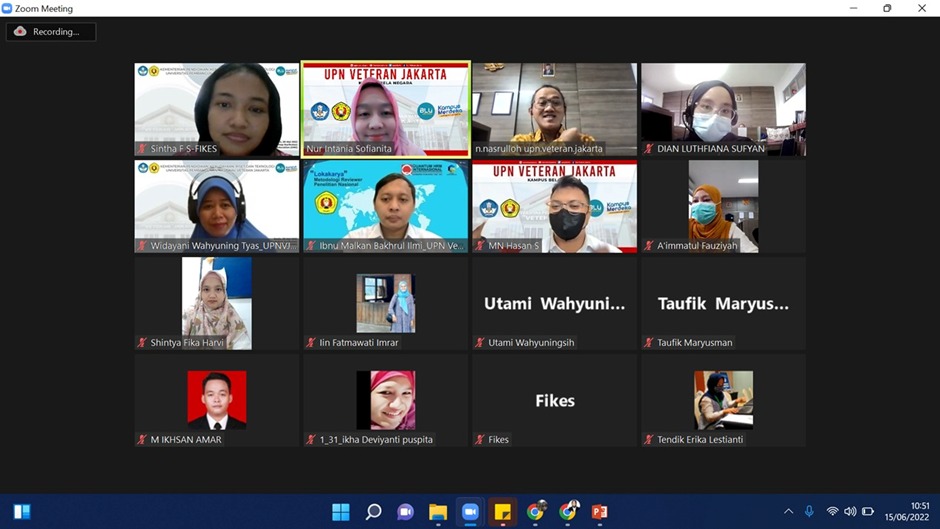The height and width of the screenshot is (529, 940).
Task: Click the Fikes participant tile
Action: click(x=554, y=400)
